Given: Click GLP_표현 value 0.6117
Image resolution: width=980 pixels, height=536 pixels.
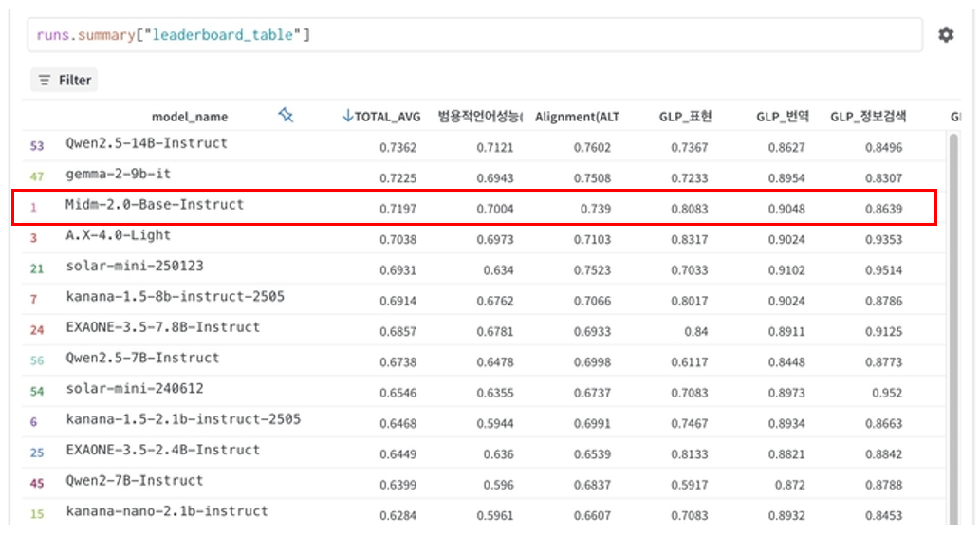Looking at the screenshot, I should point(690,361).
